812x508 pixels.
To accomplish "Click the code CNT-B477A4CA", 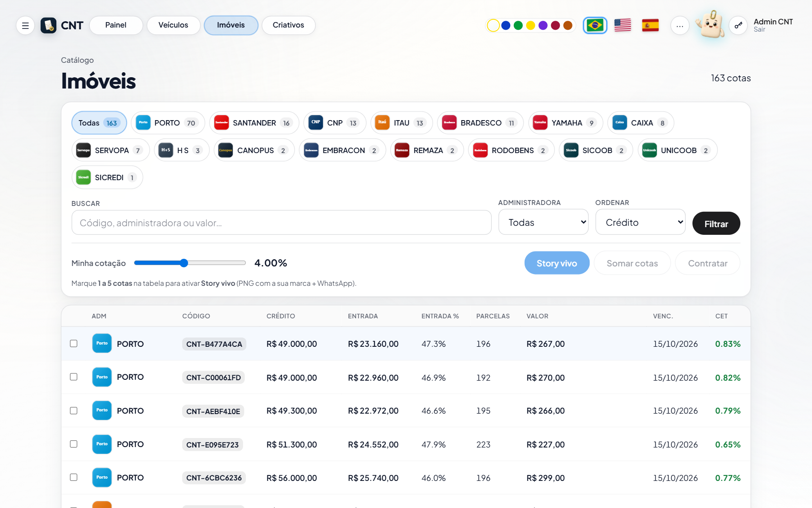I will 214,344.
